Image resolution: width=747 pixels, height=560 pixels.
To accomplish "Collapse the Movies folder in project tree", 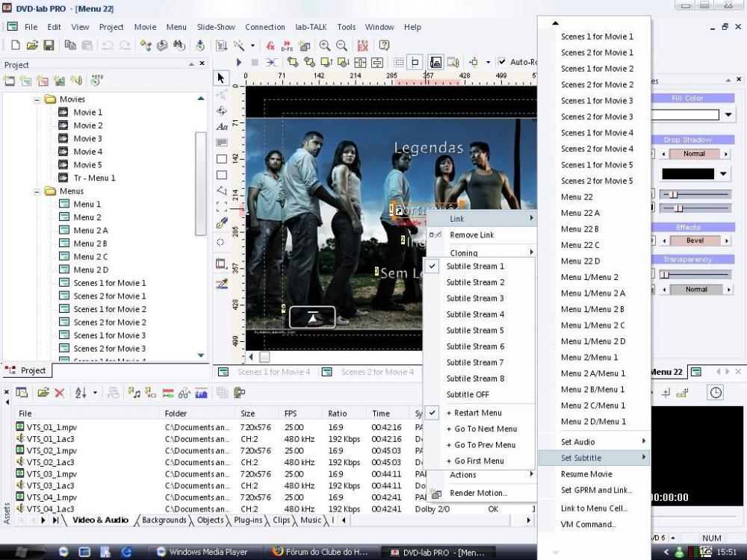I will click(x=37, y=99).
